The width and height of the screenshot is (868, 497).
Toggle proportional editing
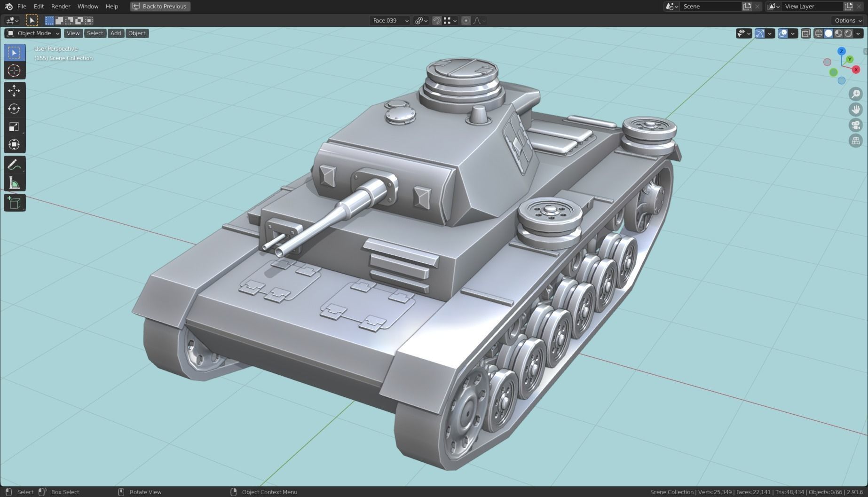(x=466, y=20)
